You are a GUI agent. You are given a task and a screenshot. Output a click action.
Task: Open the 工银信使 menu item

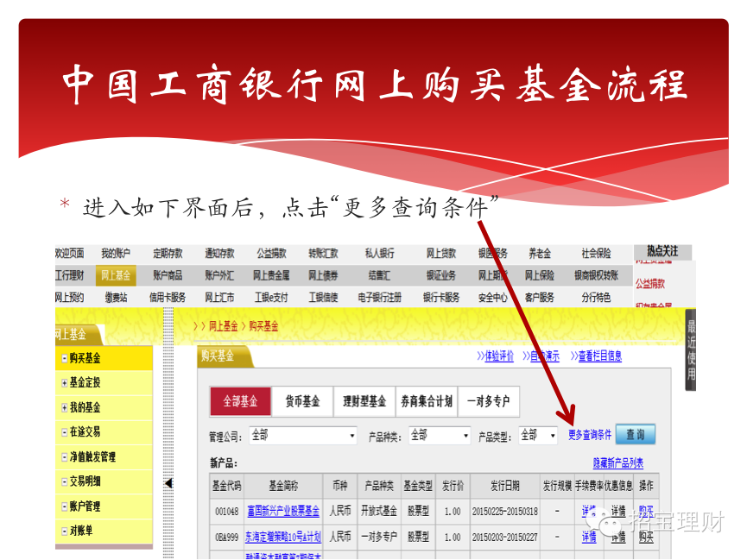pyautogui.click(x=323, y=298)
